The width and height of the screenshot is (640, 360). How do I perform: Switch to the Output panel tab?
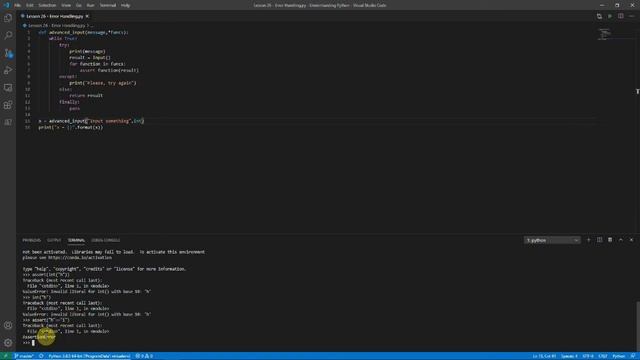54,240
